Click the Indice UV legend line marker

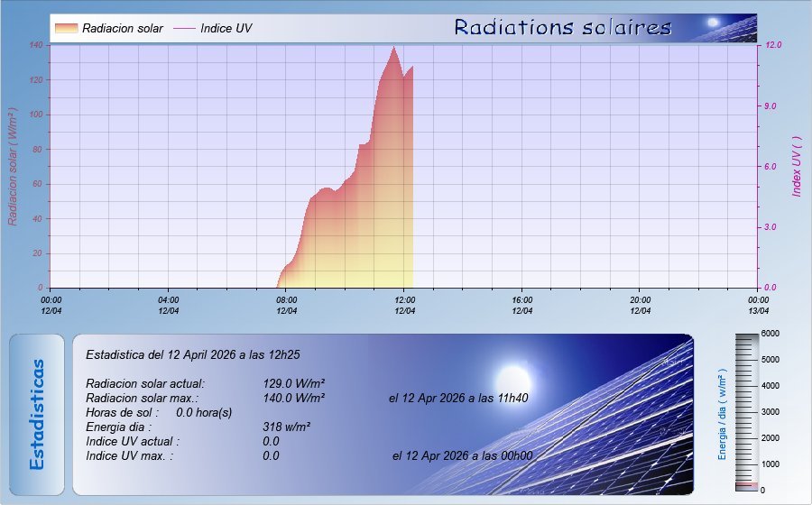pyautogui.click(x=184, y=28)
